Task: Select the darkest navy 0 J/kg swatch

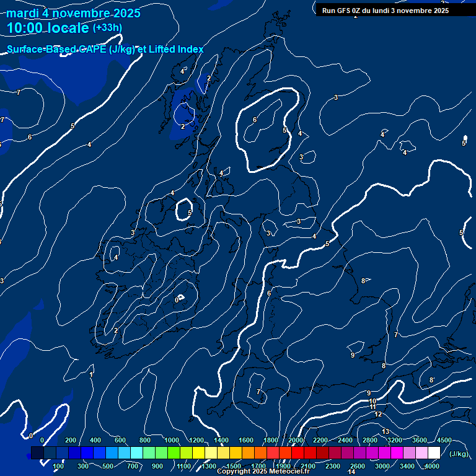Action: 37,454
